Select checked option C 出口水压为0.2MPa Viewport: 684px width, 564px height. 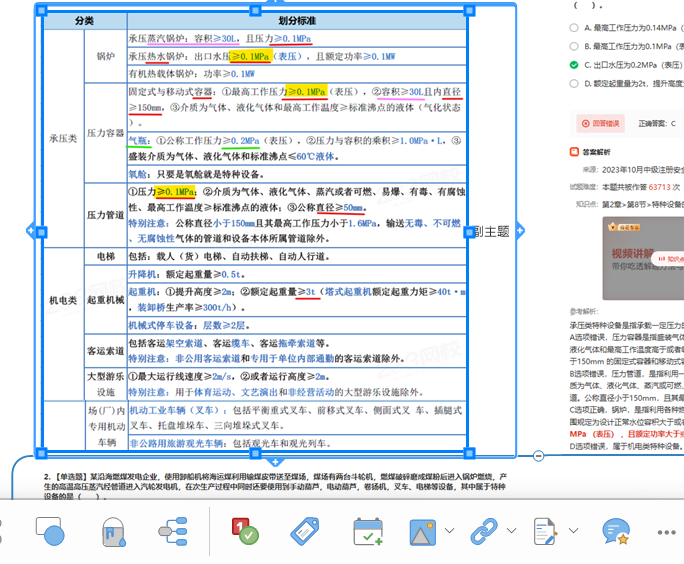(574, 65)
